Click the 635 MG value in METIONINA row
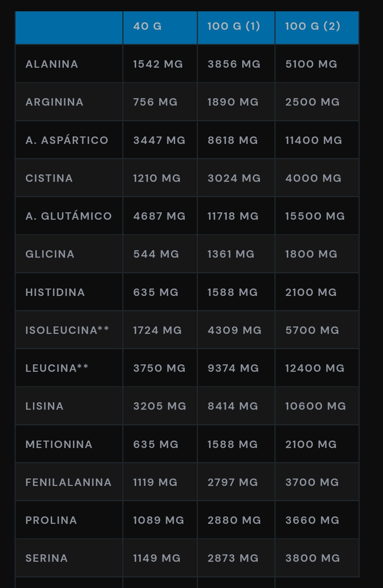383x588 pixels. pyautogui.click(x=156, y=444)
